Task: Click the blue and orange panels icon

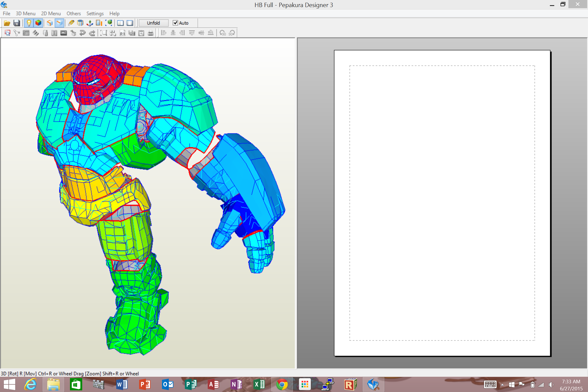Action: pyautogui.click(x=99, y=23)
